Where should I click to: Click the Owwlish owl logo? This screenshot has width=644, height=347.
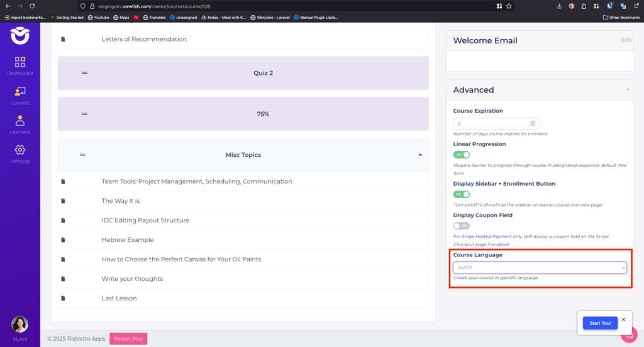[20, 35]
